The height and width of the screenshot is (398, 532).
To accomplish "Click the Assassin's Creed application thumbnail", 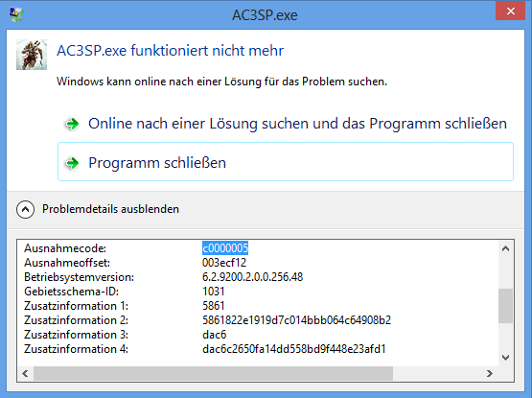I will pos(32,55).
